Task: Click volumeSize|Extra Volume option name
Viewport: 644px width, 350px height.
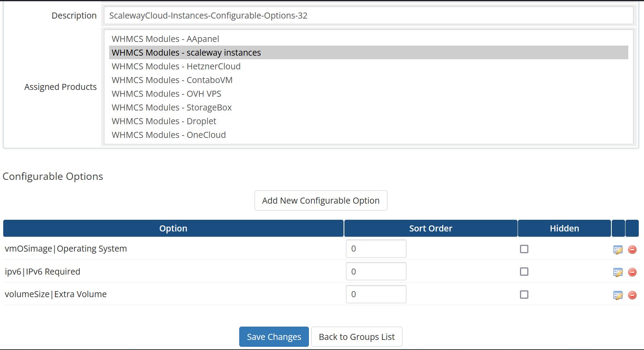Action: tap(56, 294)
